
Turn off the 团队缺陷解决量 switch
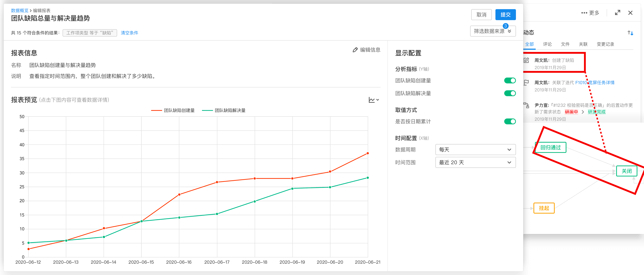pyautogui.click(x=510, y=93)
